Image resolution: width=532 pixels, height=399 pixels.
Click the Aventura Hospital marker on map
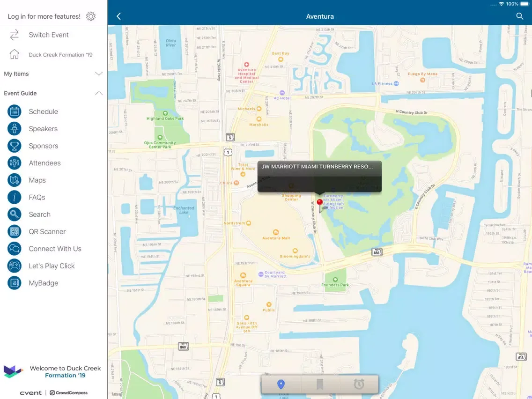247,65
